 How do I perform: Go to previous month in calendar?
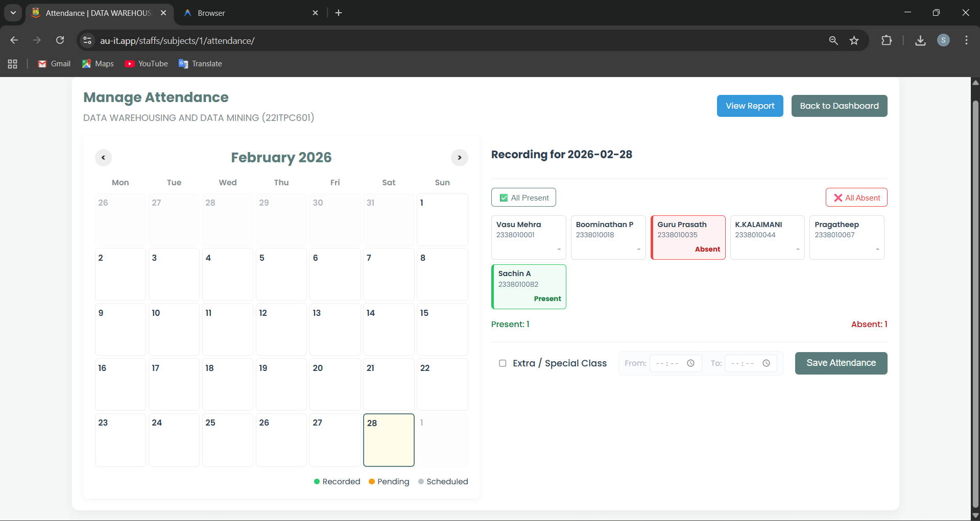click(103, 158)
